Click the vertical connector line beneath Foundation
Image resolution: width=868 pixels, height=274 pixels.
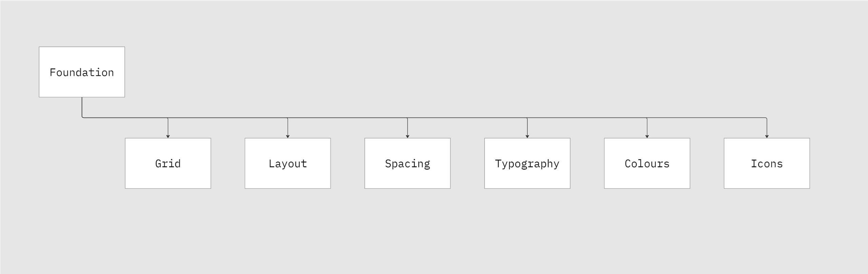pos(82,107)
